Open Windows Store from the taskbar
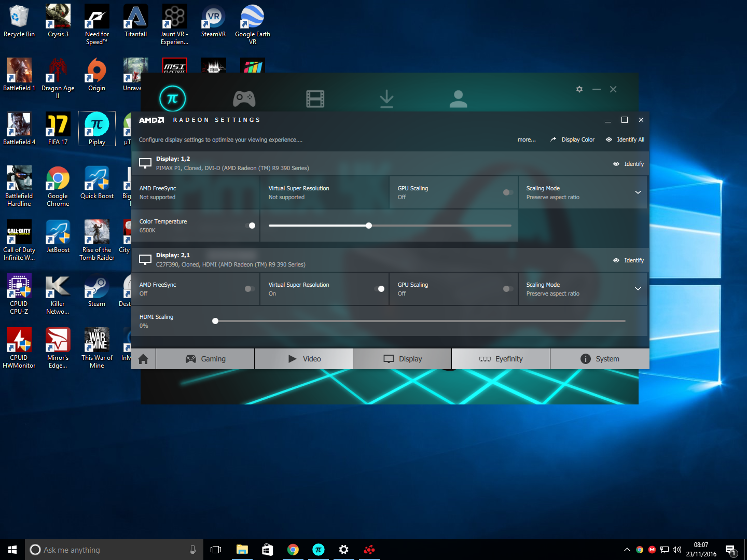This screenshot has width=747, height=560. point(268,550)
